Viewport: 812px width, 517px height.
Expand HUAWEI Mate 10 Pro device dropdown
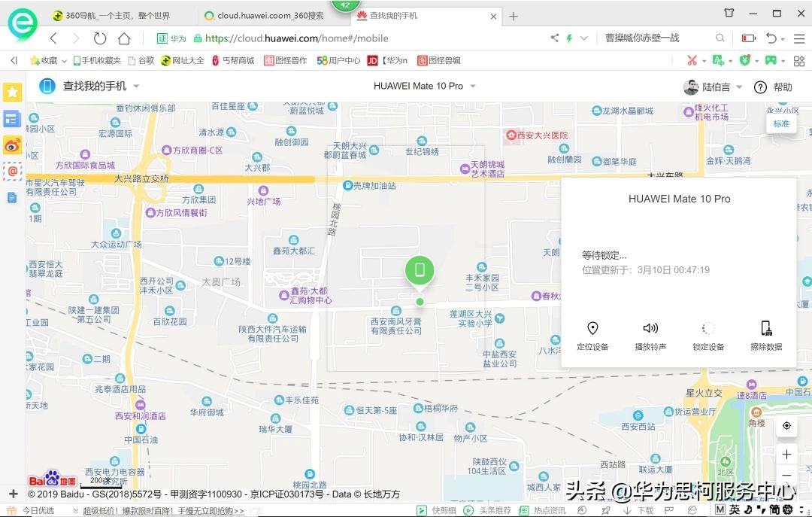[473, 86]
